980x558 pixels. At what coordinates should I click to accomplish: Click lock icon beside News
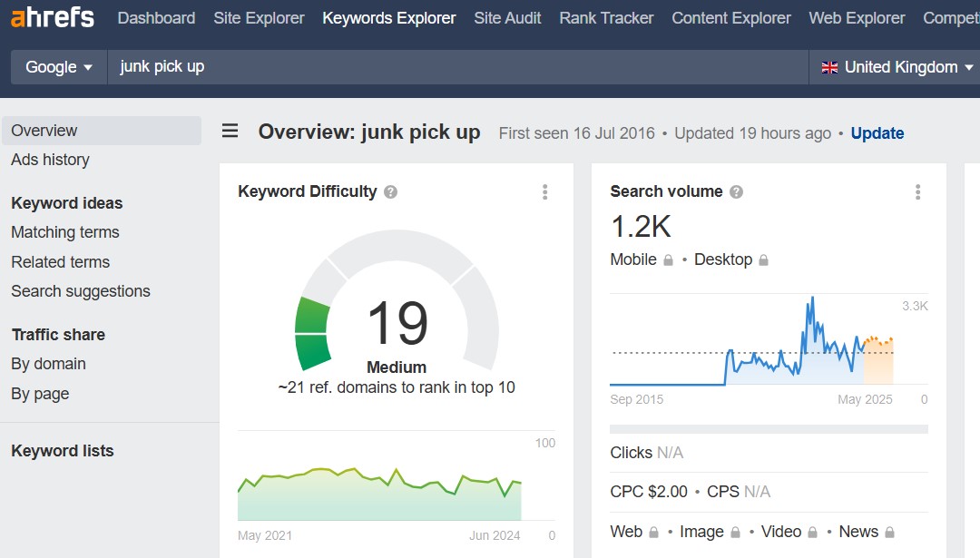(891, 533)
